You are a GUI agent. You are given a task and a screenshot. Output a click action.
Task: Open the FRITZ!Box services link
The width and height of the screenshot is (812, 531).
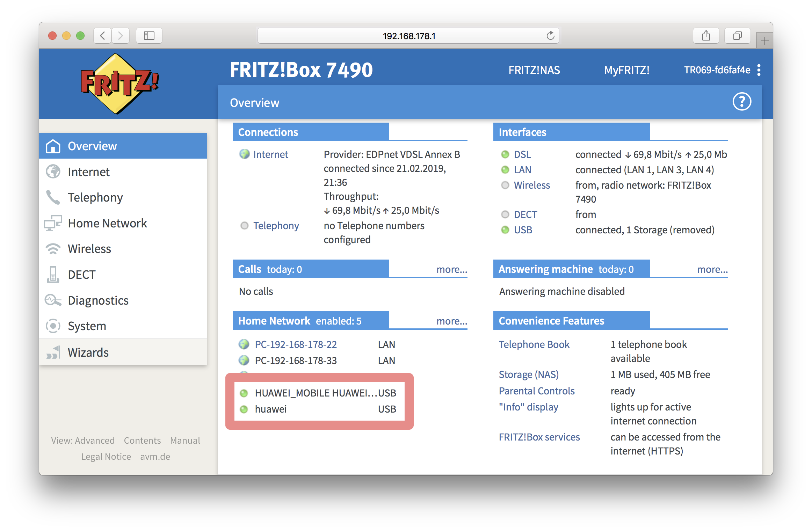coord(539,437)
